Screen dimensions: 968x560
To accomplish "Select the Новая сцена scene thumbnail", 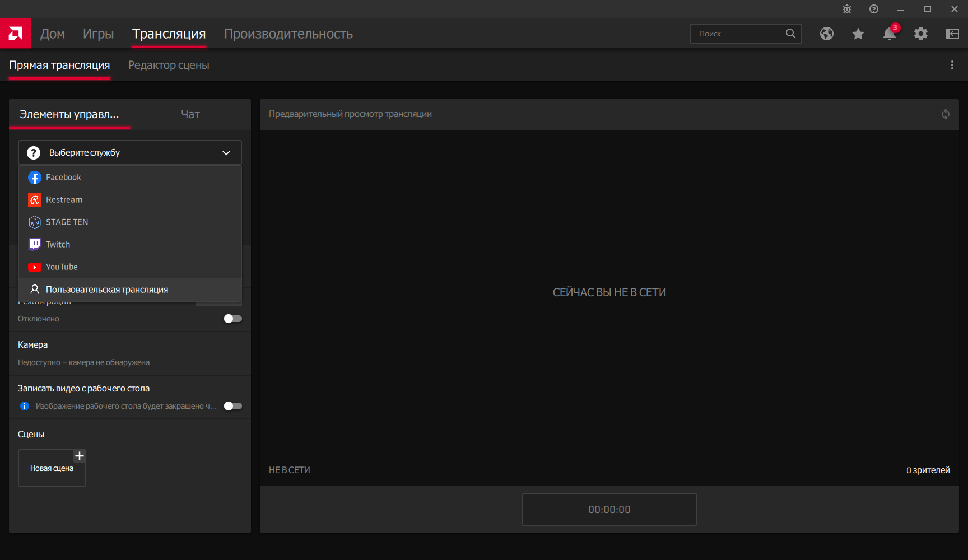I will [x=52, y=468].
